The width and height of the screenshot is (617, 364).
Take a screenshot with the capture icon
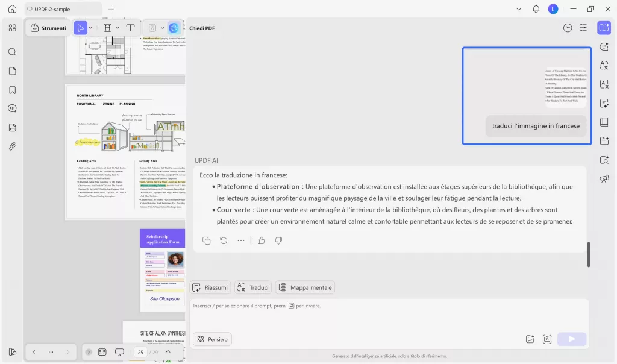(547, 339)
